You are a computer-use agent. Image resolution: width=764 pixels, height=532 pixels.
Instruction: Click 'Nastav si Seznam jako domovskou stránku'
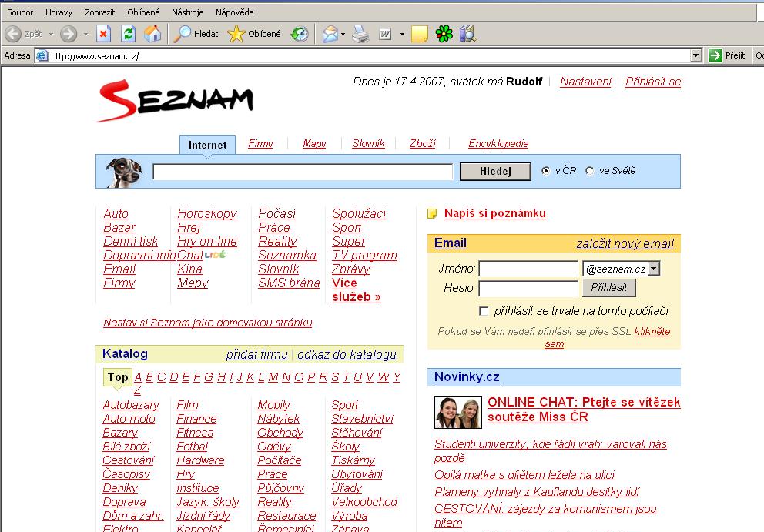click(208, 323)
